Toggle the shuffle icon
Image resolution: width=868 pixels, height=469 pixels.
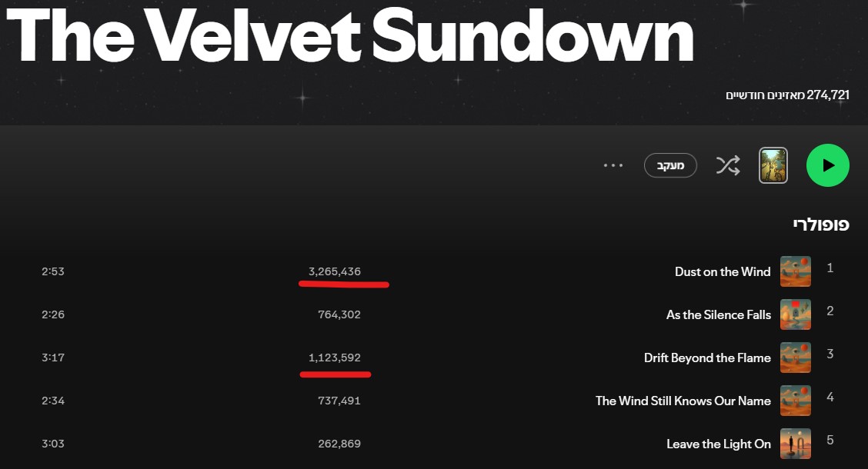coord(728,165)
